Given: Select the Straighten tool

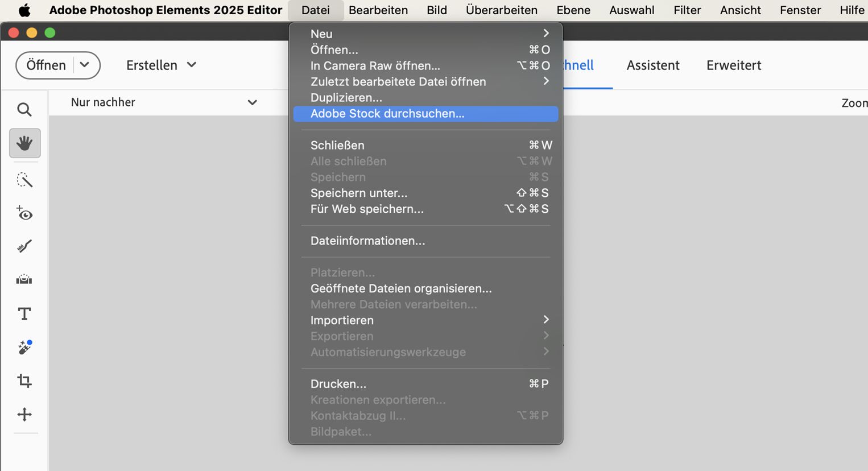Looking at the screenshot, I should (24, 279).
